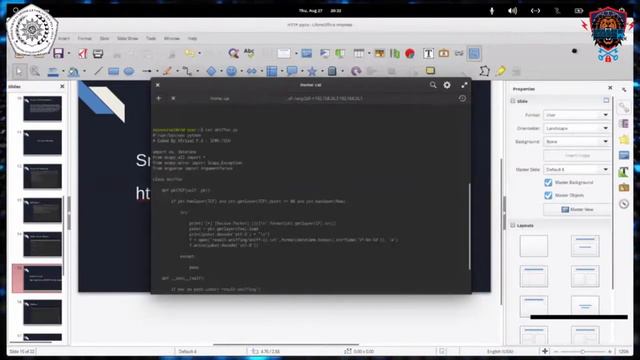Open the Orientation dropdown showing Landscape

tap(576, 128)
